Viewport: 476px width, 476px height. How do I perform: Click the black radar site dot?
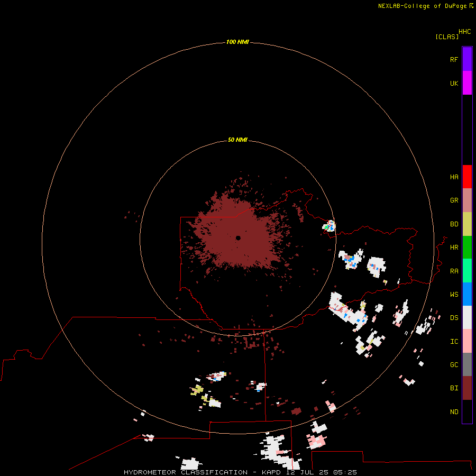click(x=238, y=238)
